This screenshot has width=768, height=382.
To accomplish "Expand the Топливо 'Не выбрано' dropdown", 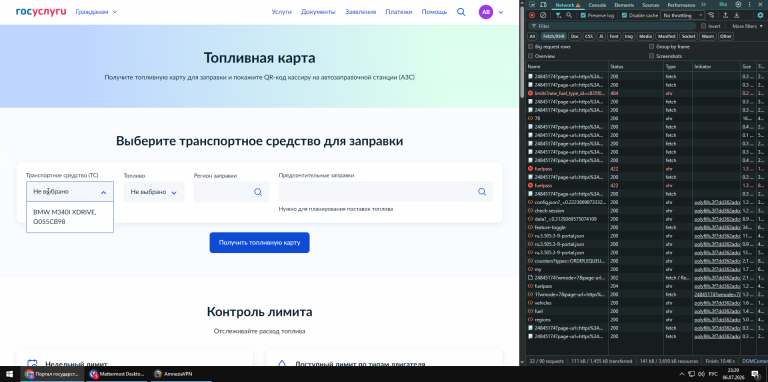I will click(x=154, y=192).
